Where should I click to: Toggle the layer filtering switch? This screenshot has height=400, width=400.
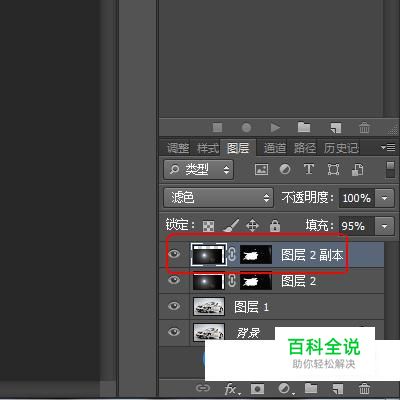(390, 170)
